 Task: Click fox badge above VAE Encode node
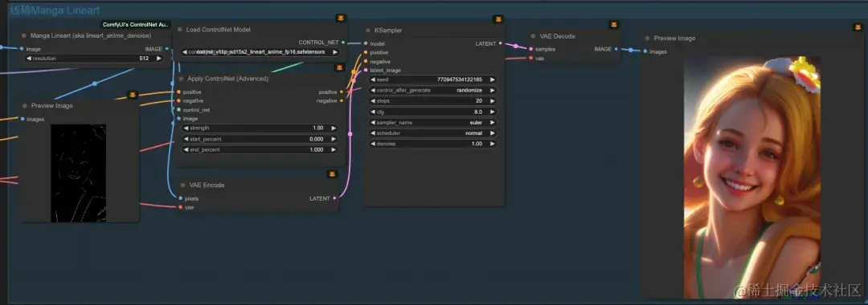[x=332, y=174]
